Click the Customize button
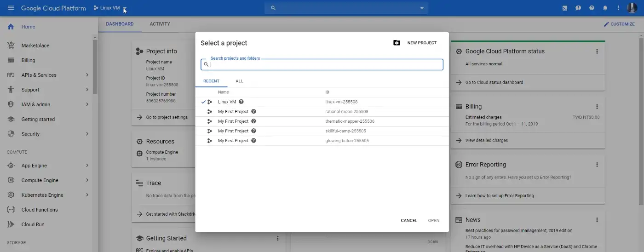Image resolution: width=644 pixels, height=252 pixels. 619,24
